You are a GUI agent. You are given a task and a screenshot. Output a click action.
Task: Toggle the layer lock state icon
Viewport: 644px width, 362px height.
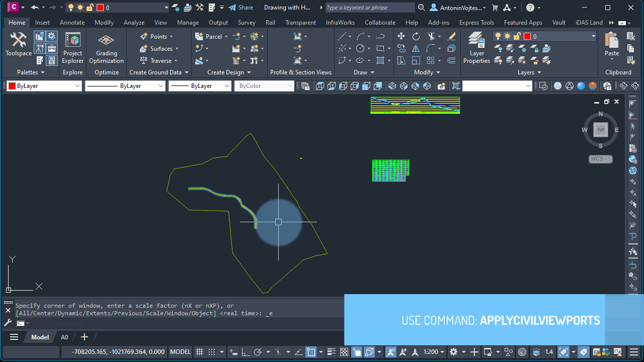click(517, 36)
